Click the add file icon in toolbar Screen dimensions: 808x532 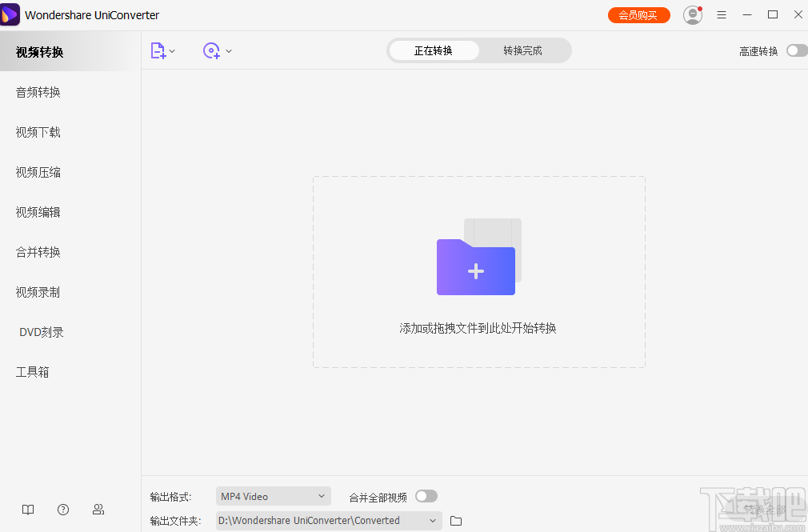(x=158, y=50)
